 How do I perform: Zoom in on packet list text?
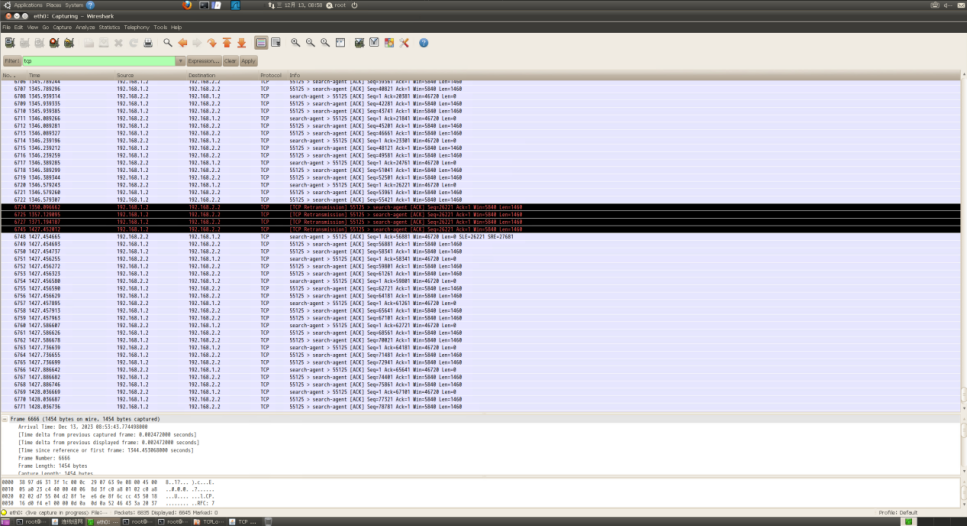295,43
